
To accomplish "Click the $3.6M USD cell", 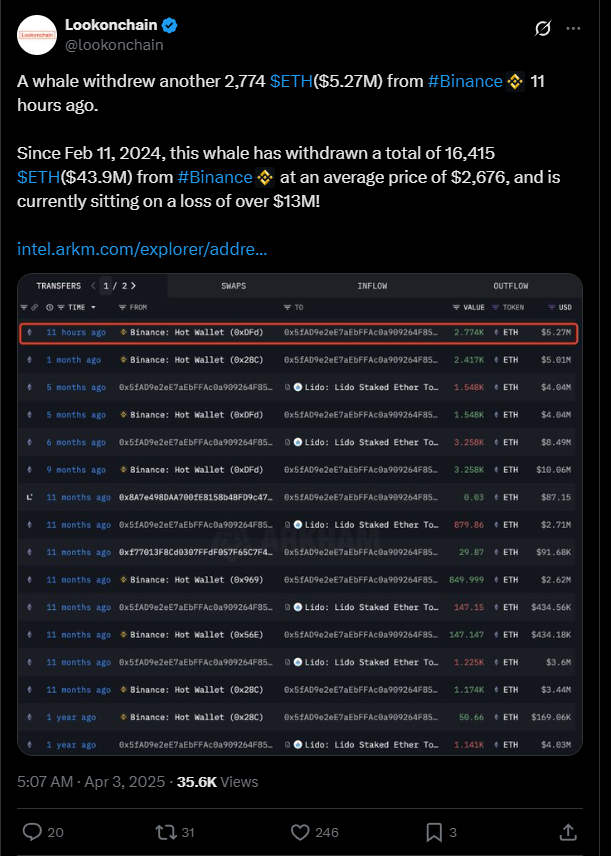I will (559, 662).
